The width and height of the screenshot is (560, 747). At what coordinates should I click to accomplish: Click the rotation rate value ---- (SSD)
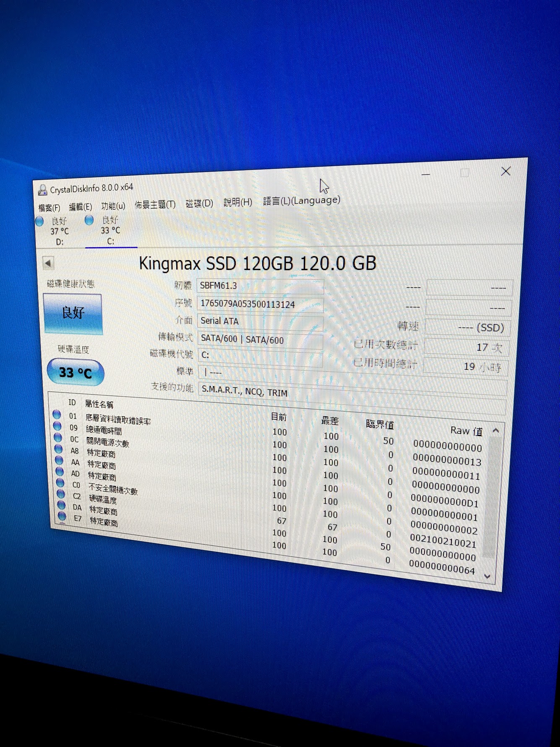click(x=468, y=327)
